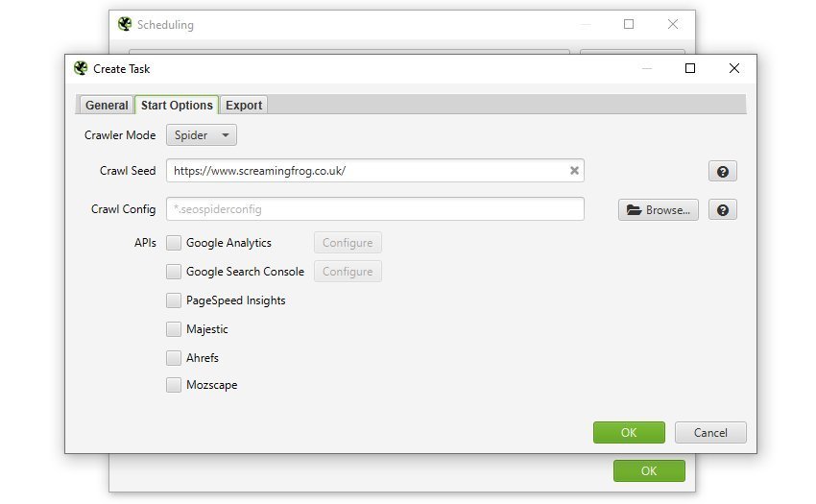
Task: Enable PageSpeed Insights API
Action: (174, 300)
